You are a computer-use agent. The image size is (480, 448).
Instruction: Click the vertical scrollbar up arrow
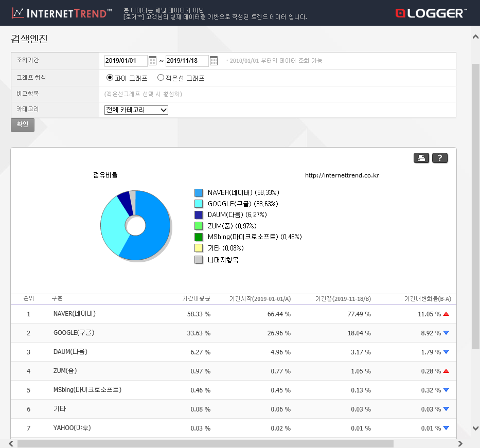point(475,37)
